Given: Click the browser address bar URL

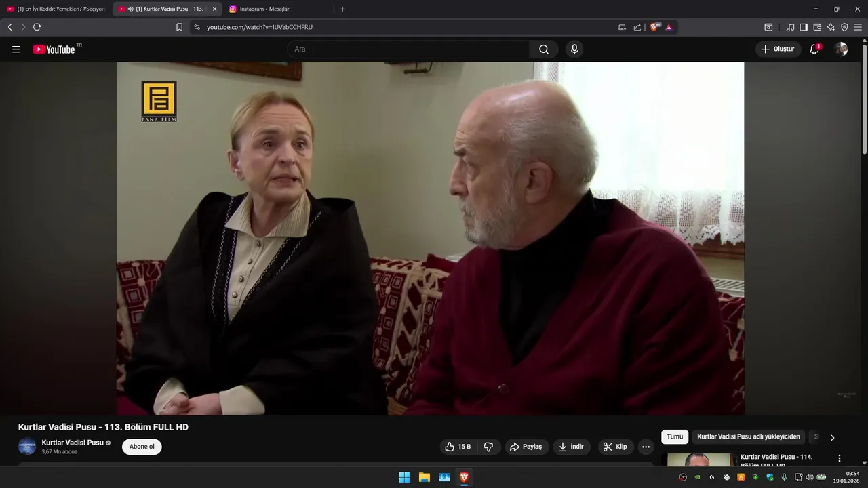Looking at the screenshot, I should 260,27.
